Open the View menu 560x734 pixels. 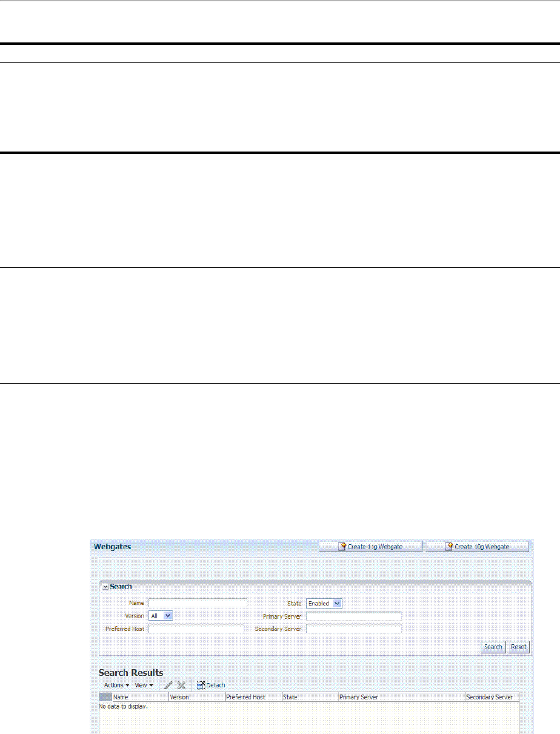pyautogui.click(x=144, y=685)
